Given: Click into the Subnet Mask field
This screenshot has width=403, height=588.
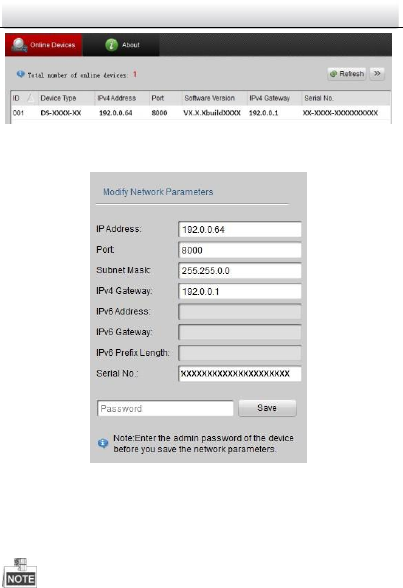Looking at the screenshot, I should tap(240, 271).
